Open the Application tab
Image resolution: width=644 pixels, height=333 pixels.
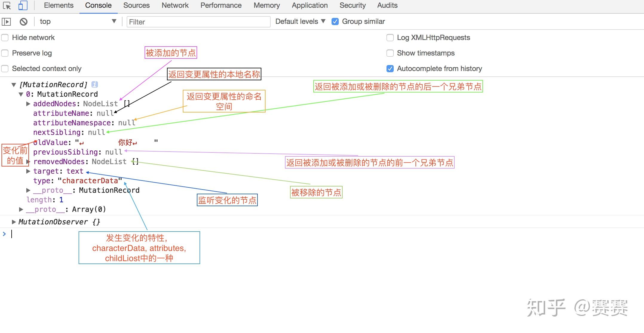coord(309,5)
